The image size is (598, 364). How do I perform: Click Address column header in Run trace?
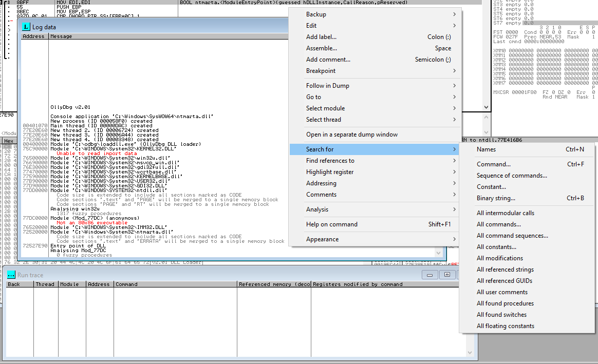coord(100,284)
